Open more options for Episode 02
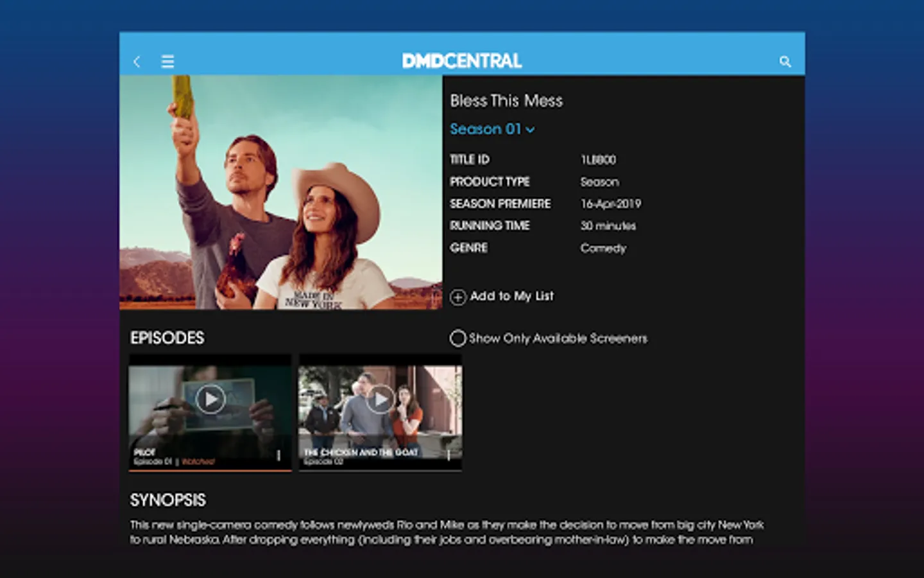Image resolution: width=924 pixels, height=578 pixels. (x=449, y=455)
